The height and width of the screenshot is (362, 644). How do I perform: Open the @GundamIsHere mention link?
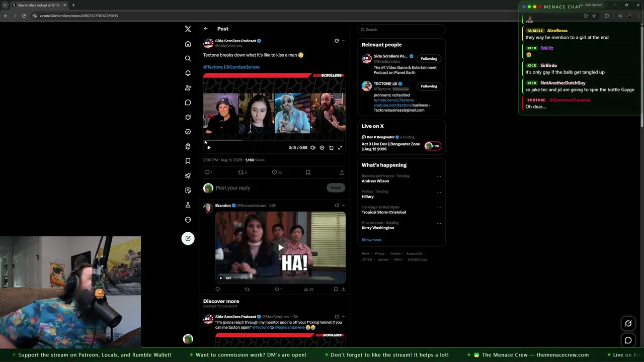(243, 67)
